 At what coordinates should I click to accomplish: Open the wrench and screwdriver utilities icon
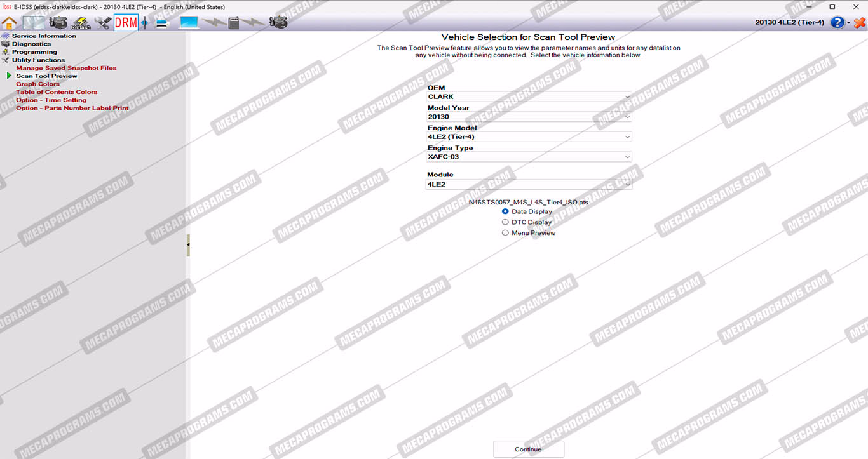click(x=102, y=23)
